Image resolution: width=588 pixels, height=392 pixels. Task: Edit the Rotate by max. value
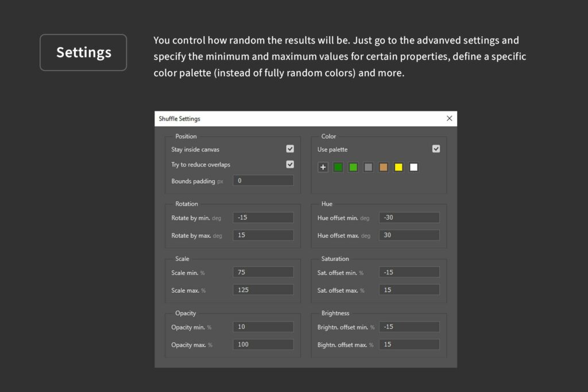[263, 235]
